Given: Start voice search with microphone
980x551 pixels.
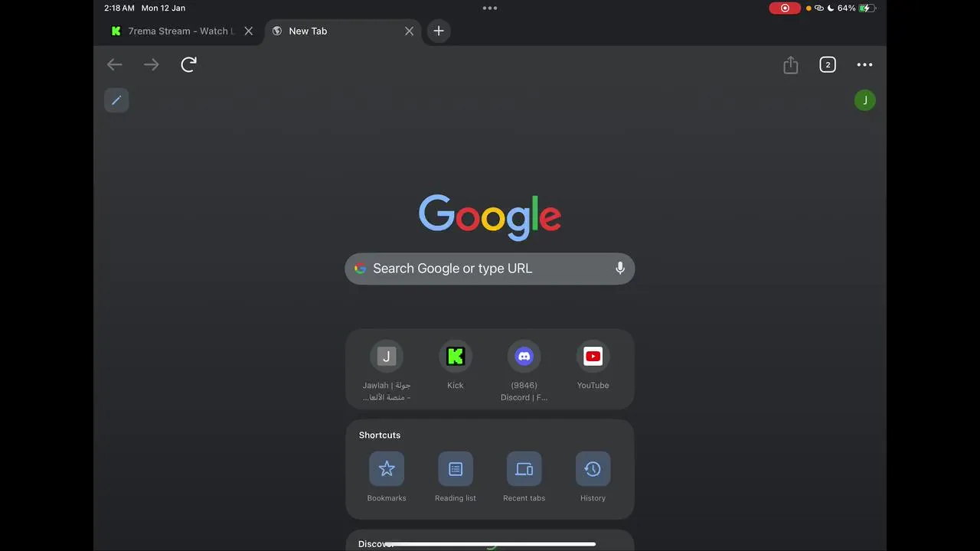Looking at the screenshot, I should point(620,269).
